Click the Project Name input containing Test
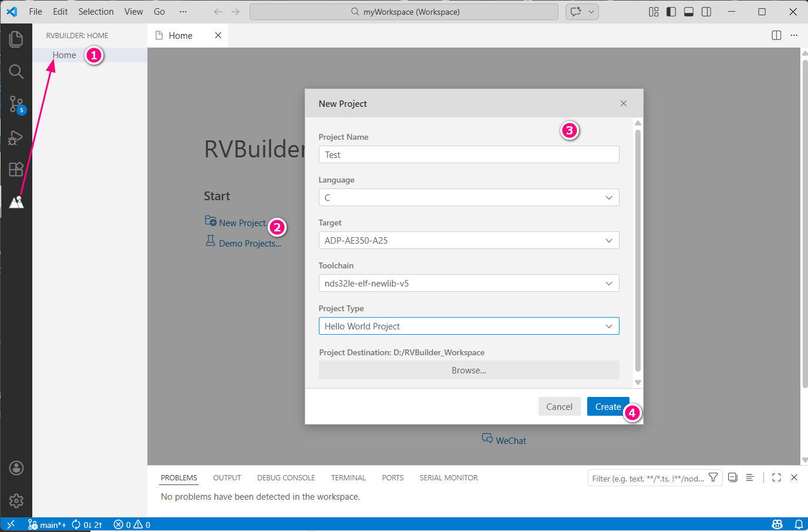This screenshot has height=532, width=808. click(469, 154)
